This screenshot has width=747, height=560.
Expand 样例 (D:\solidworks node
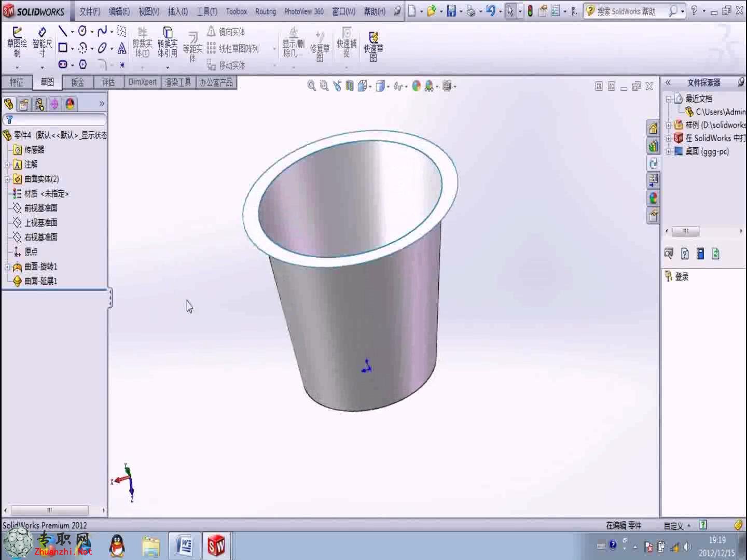[669, 125]
